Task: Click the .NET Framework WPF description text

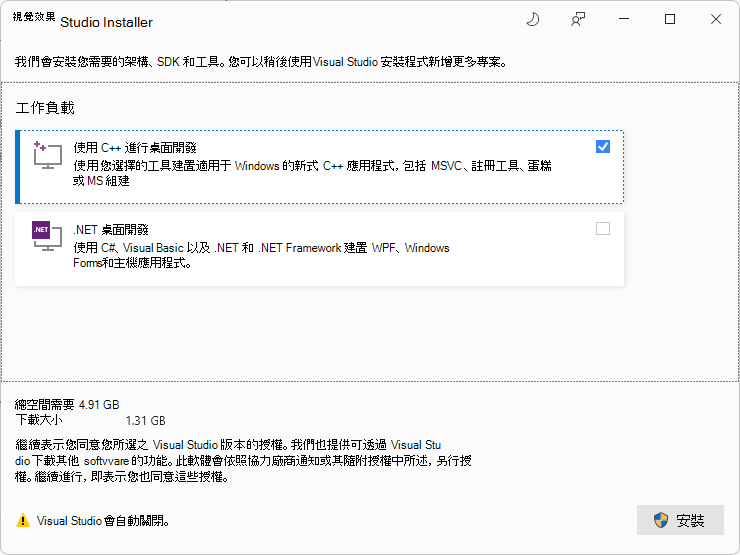Action: click(x=261, y=255)
